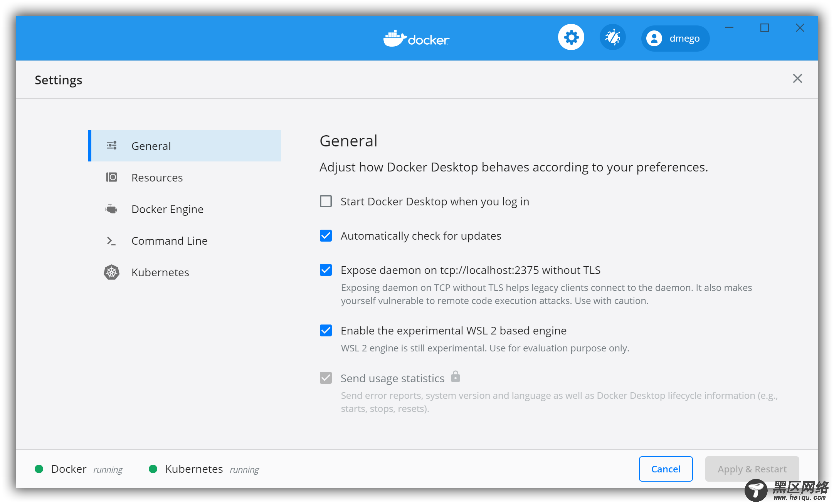Select the Command Line sidebar icon
Image resolution: width=834 pixels, height=504 pixels.
pos(111,241)
